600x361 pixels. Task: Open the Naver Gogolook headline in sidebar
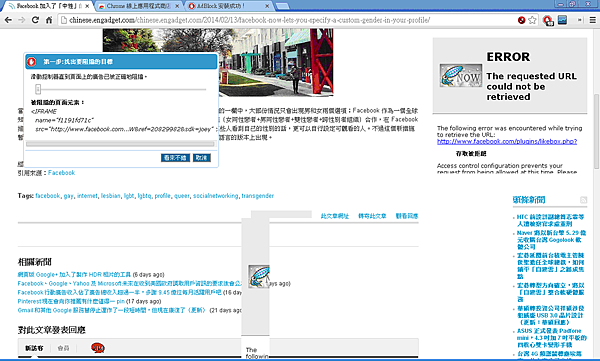point(551,240)
